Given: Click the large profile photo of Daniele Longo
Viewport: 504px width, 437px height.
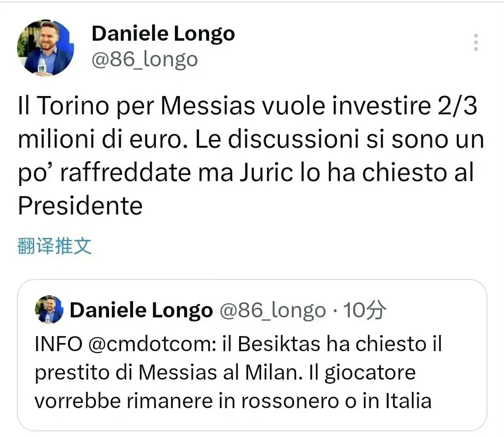Looking at the screenshot, I should point(46,47).
